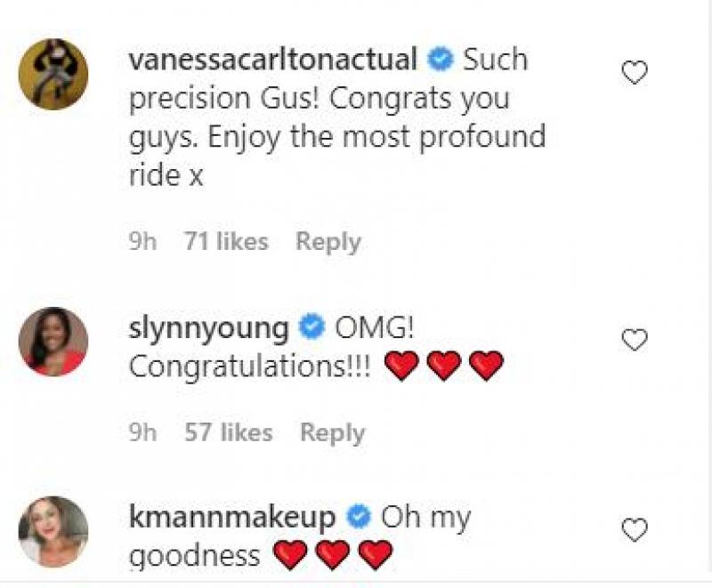Click the verified badge next to vanessacarltonactual

click(x=437, y=59)
